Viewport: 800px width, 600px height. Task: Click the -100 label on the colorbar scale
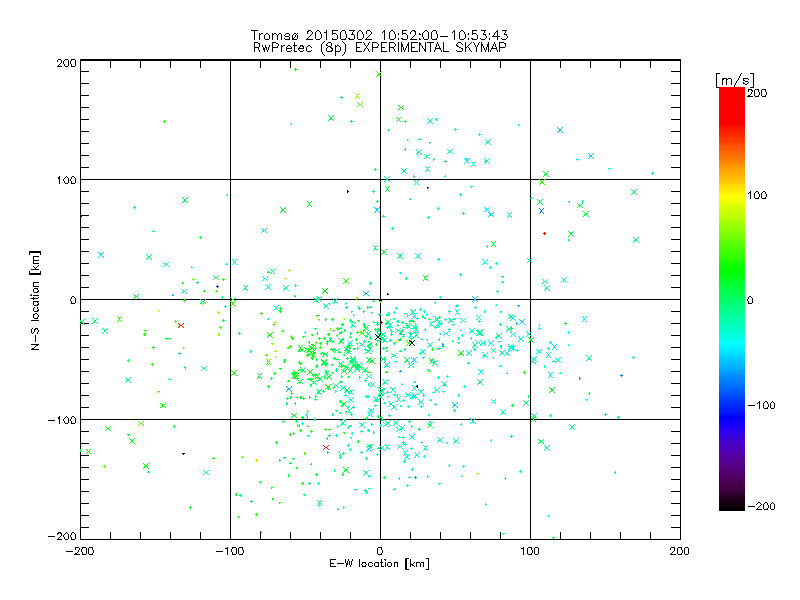click(x=761, y=405)
